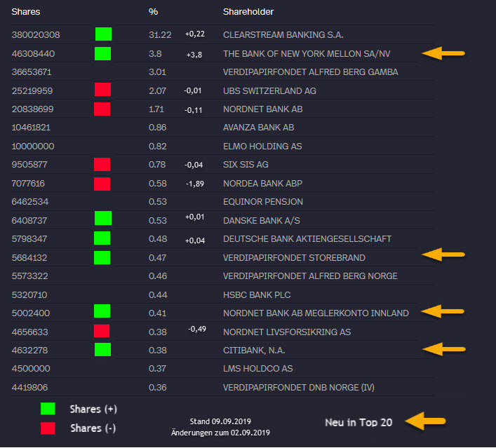Select VERDIPAPIRFONDET DNB NORGE (IV)

point(299,388)
